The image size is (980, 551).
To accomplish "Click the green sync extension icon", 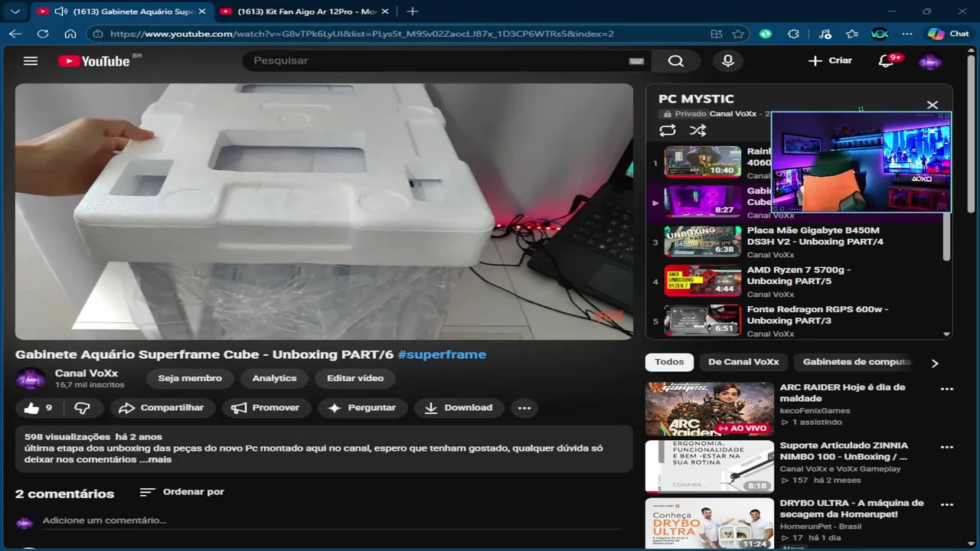I will point(766,34).
